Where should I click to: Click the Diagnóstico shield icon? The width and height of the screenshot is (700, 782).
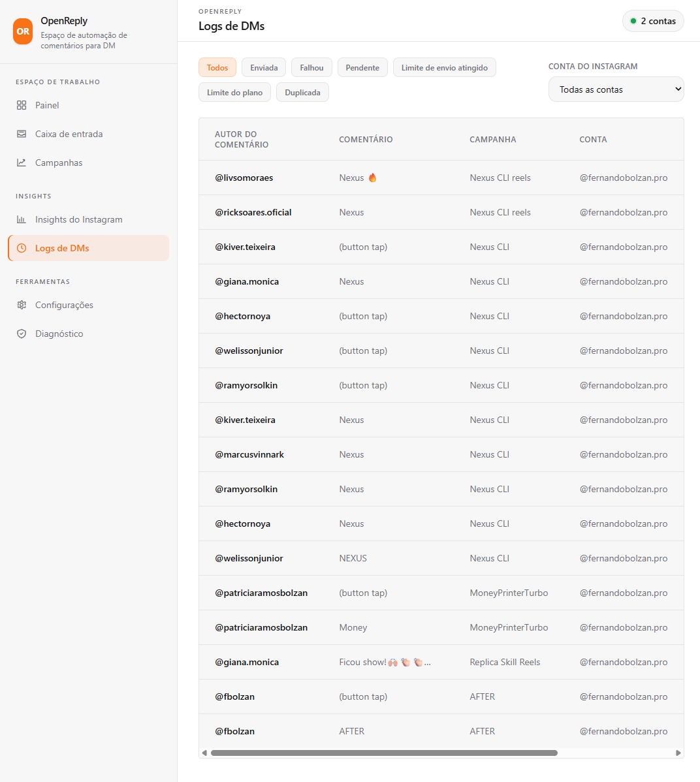point(22,334)
